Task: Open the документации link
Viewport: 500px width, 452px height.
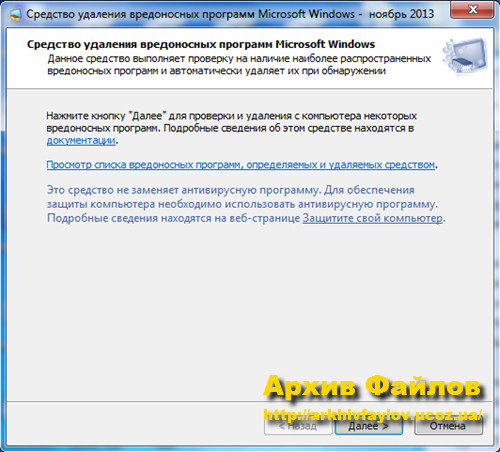Action: click(81, 141)
